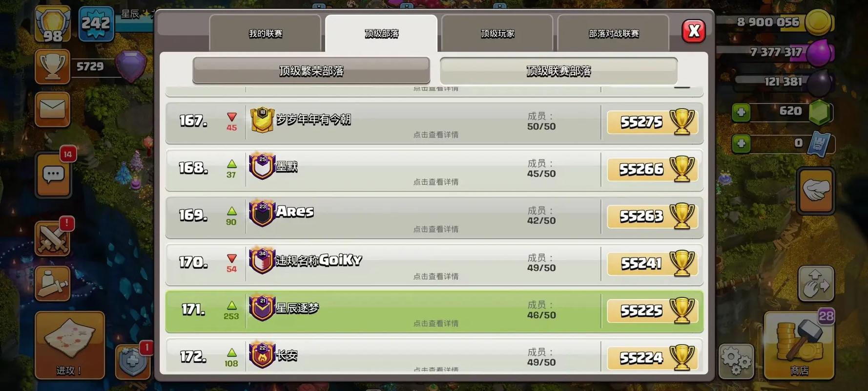
Task: Tap the handshake friendly icon
Action: pos(816,191)
